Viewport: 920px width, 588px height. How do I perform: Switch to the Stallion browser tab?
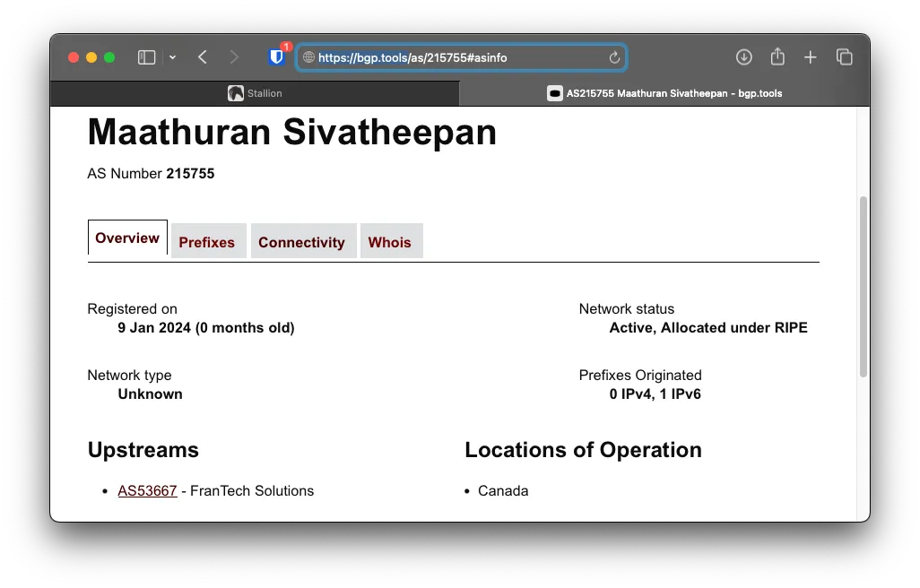point(255,93)
